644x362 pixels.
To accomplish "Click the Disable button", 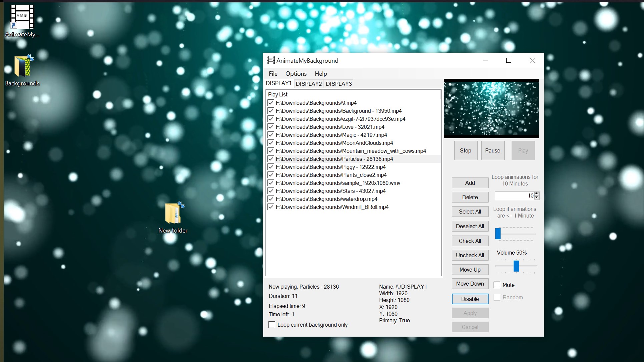I will [470, 299].
